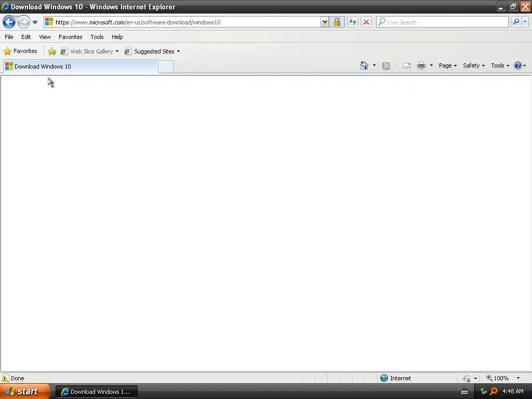
Task: Click the Forward navigation arrow
Action: tap(23, 22)
